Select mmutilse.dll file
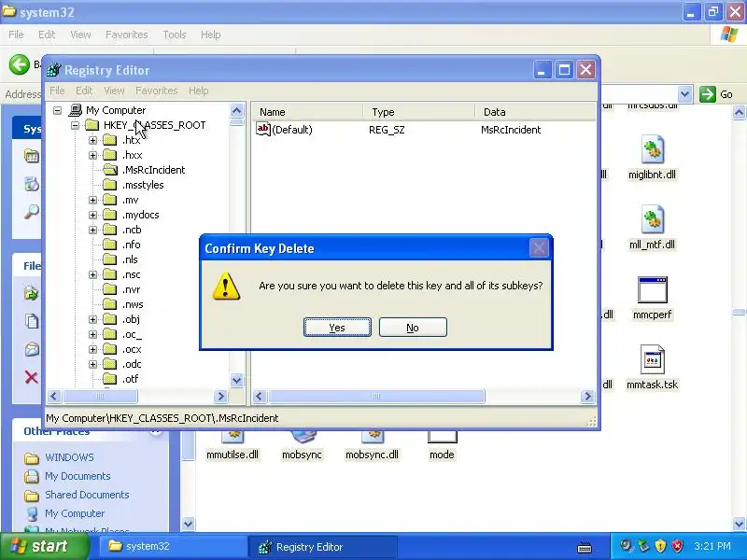 point(233,455)
